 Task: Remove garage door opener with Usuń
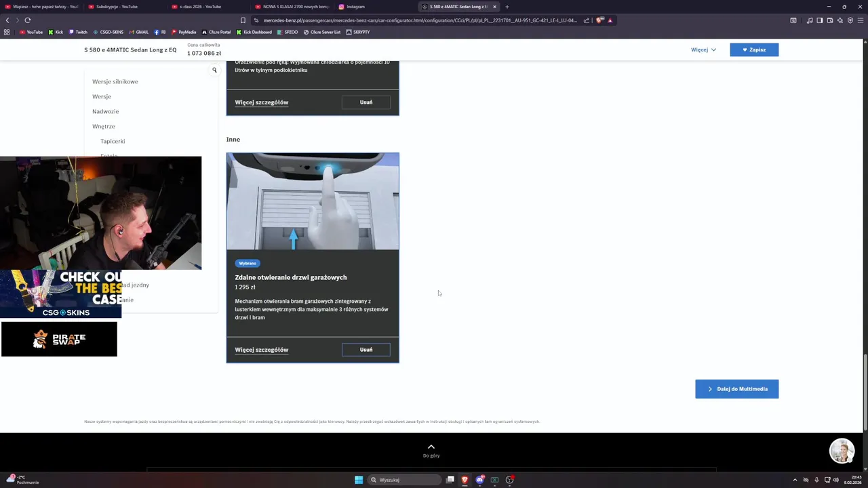[366, 350]
